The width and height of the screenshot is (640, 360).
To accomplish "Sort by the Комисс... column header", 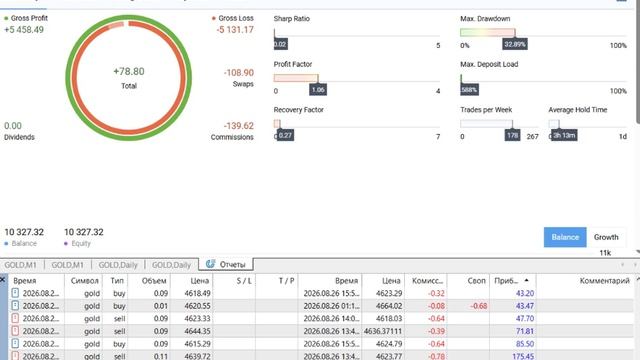I will [427, 281].
